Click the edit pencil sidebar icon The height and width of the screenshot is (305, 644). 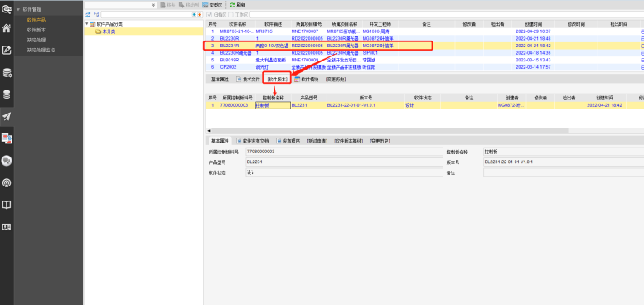coord(7,51)
